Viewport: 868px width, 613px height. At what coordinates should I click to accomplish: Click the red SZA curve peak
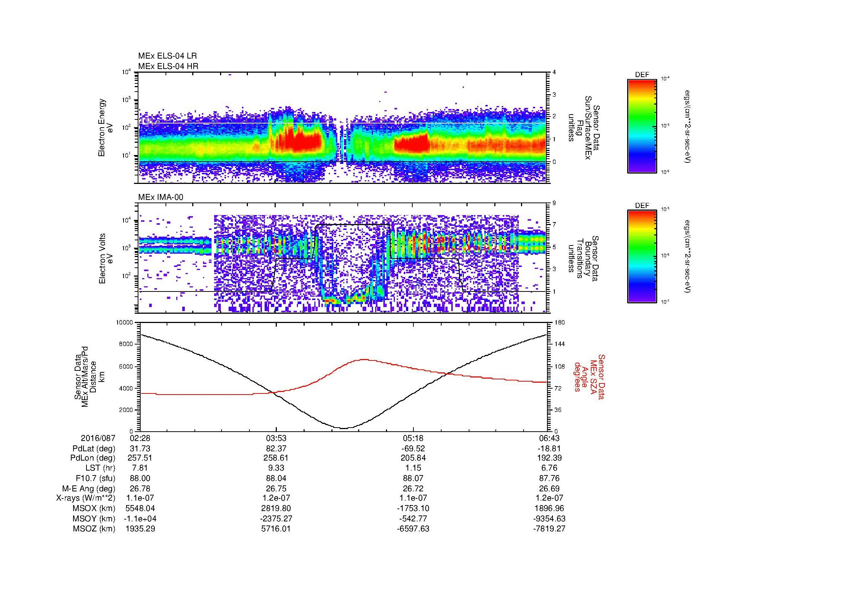pos(364,359)
